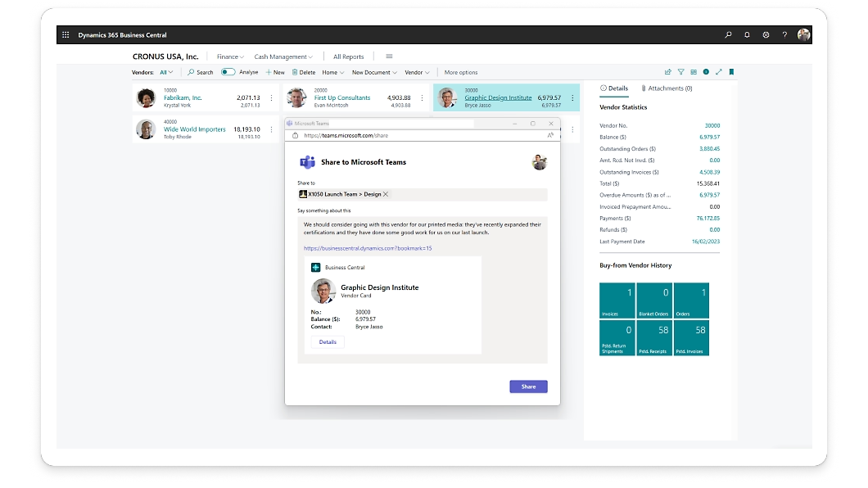Open the Blanket Orders tile
This screenshot has height=488, width=868.
(x=654, y=300)
